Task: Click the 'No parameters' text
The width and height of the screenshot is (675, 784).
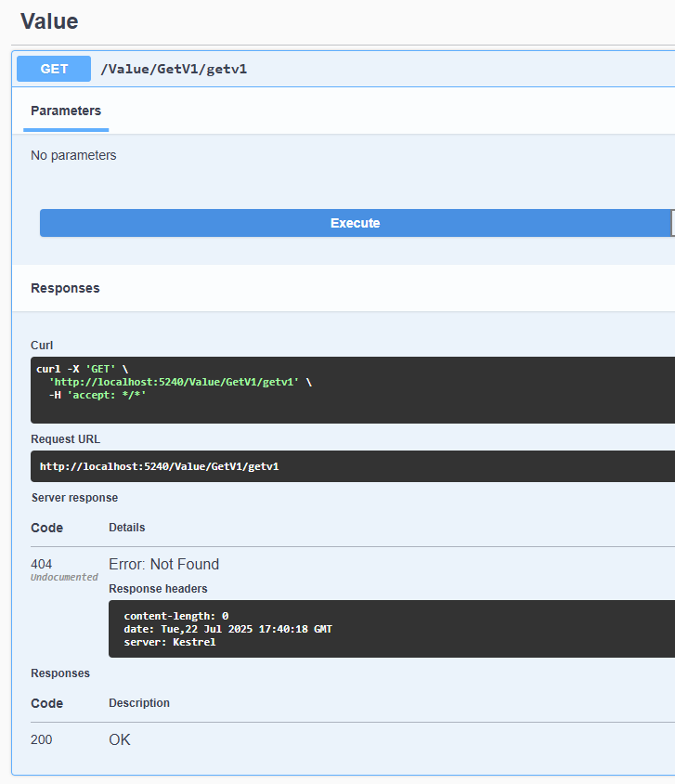Action: [x=73, y=155]
